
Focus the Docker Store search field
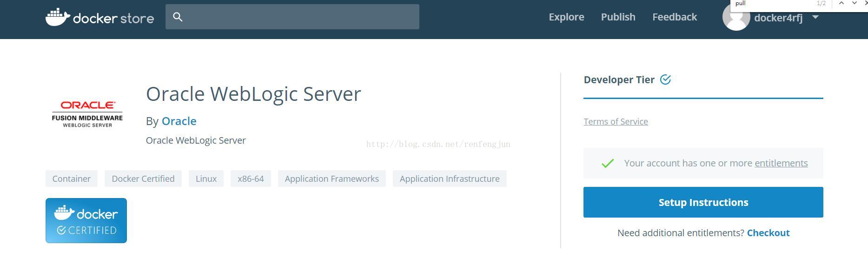292,17
